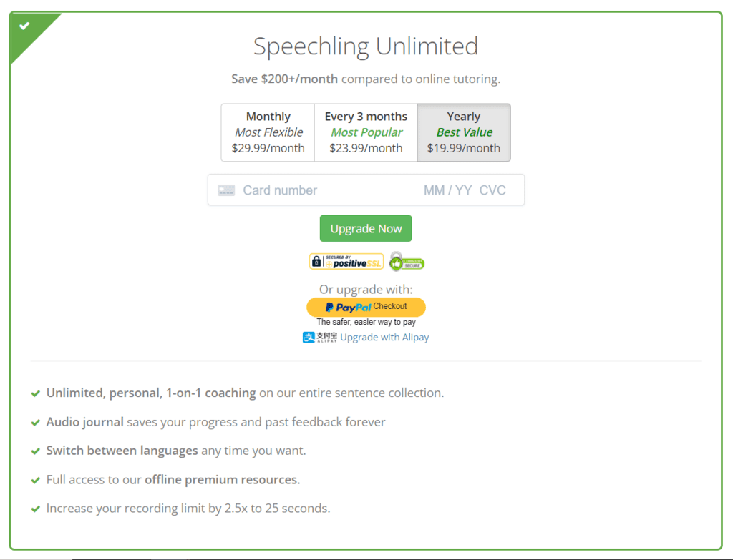
Task: Click the checkmark beside Unlimited 1-on-1 coaching
Action: tap(36, 393)
